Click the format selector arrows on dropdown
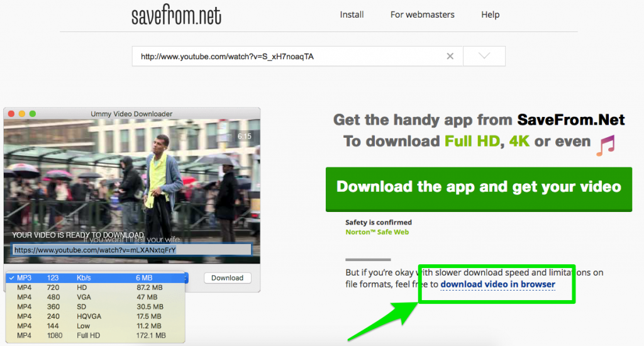The height and width of the screenshot is (346, 644). coord(186,278)
